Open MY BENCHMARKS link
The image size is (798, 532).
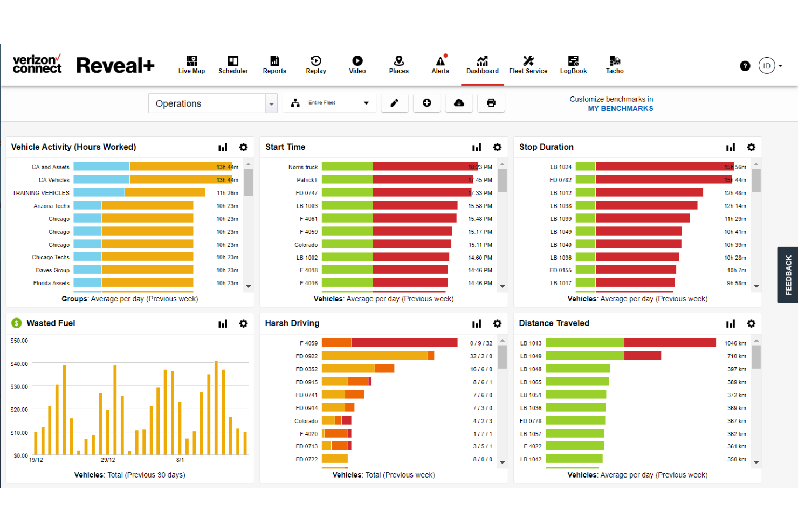point(620,108)
